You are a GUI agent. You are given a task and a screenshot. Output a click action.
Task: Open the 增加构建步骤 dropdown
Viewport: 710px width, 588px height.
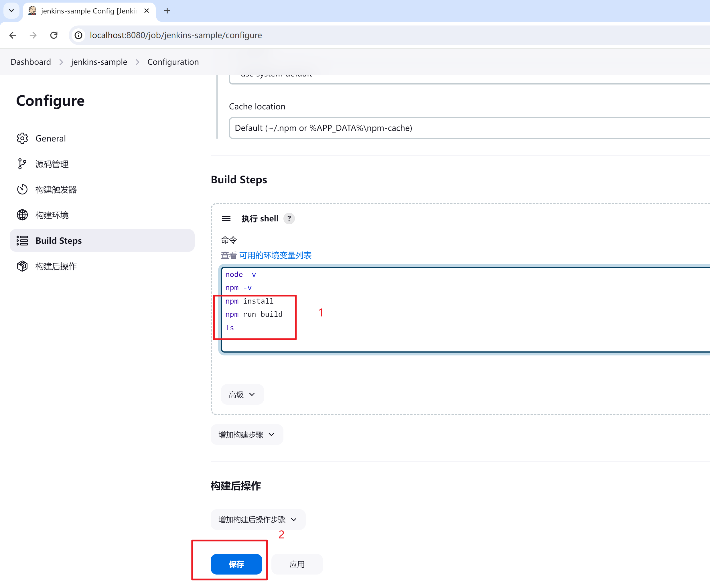point(247,435)
